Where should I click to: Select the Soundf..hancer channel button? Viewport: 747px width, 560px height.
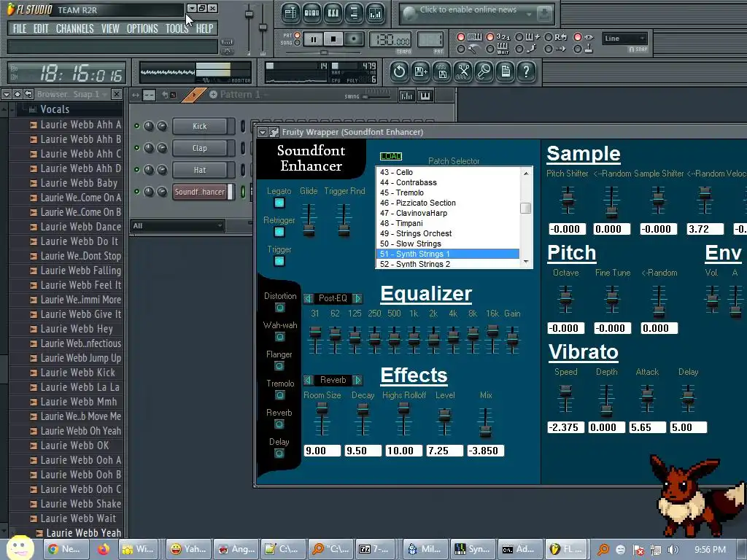point(200,192)
